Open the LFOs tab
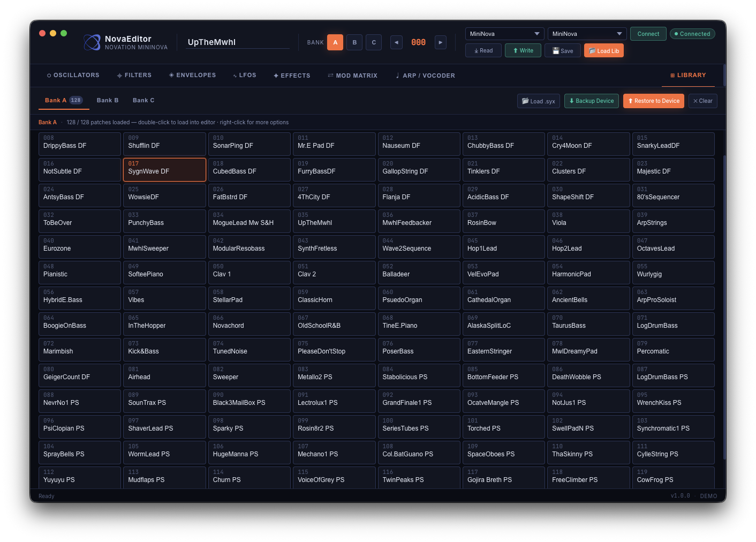The width and height of the screenshot is (756, 542). click(245, 76)
